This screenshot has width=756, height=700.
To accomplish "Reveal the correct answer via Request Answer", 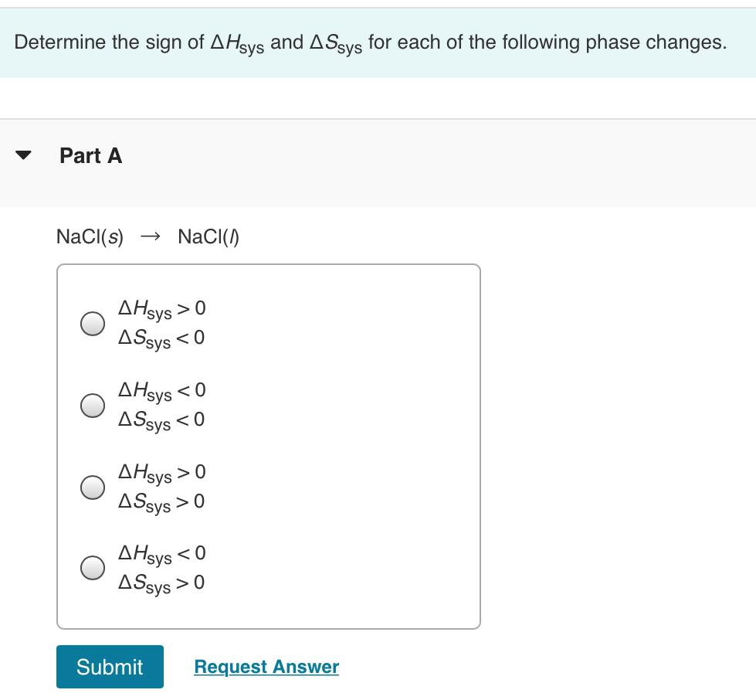I will 266,666.
